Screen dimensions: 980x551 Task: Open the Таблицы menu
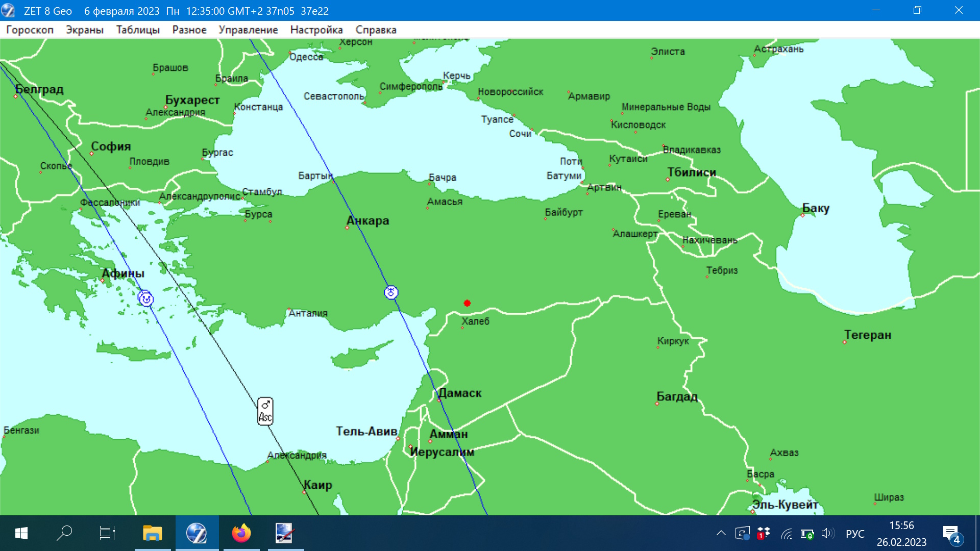[x=138, y=30]
